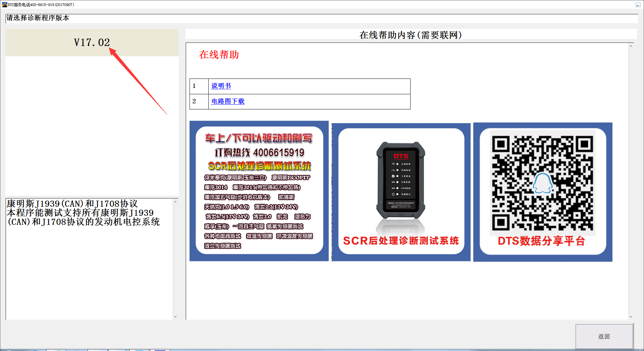Click table cell numbered 1
The width and height of the screenshot is (644, 351).
(x=199, y=86)
